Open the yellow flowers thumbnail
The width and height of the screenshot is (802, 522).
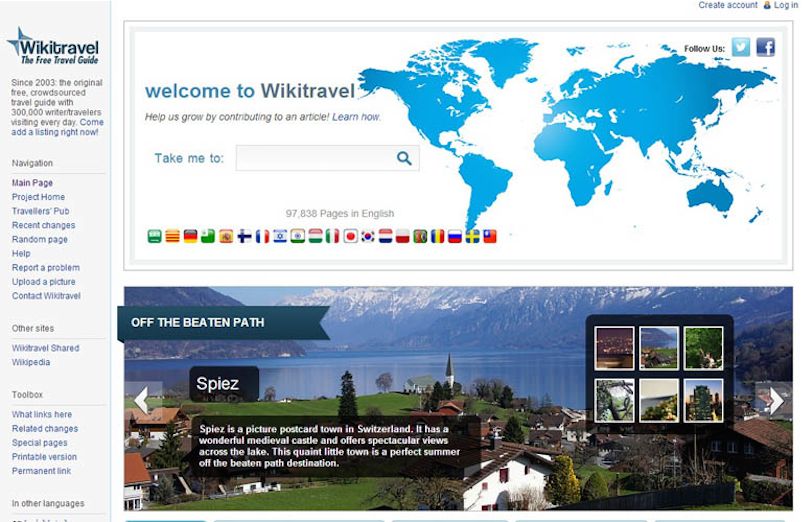point(659,400)
